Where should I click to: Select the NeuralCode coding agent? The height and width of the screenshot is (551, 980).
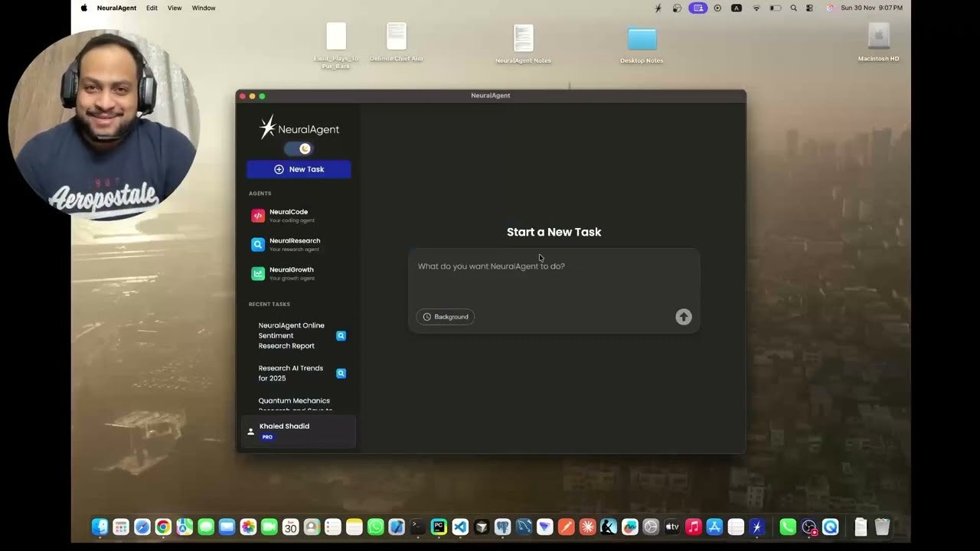[x=299, y=216]
